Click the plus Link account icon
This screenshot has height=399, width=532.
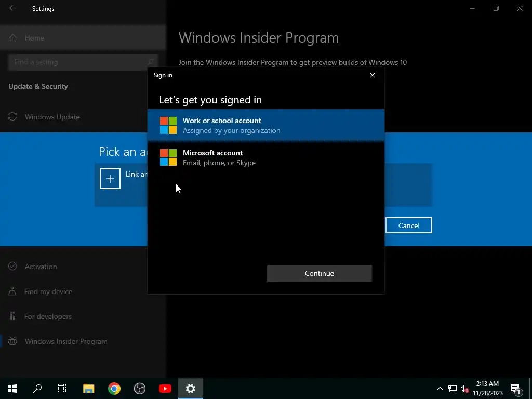click(110, 179)
